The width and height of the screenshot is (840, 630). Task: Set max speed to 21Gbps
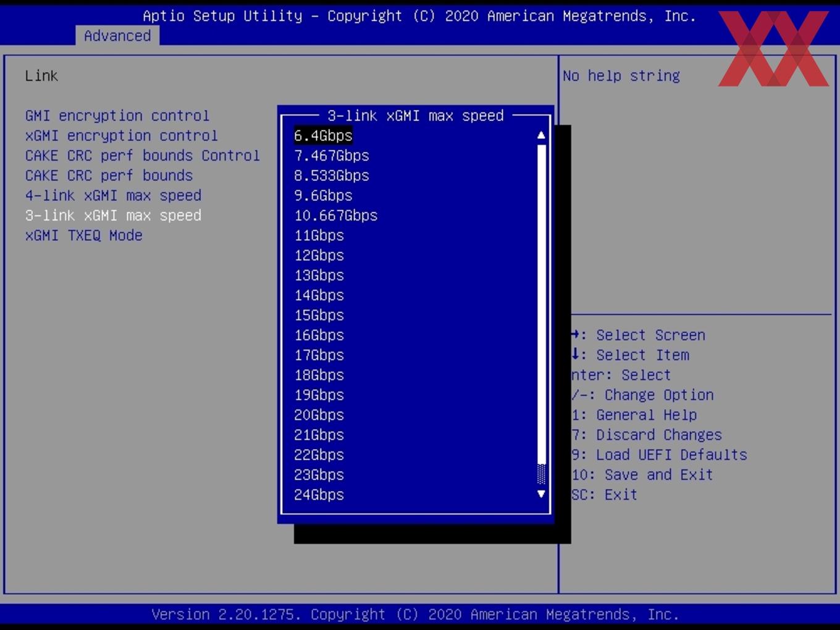(x=319, y=435)
